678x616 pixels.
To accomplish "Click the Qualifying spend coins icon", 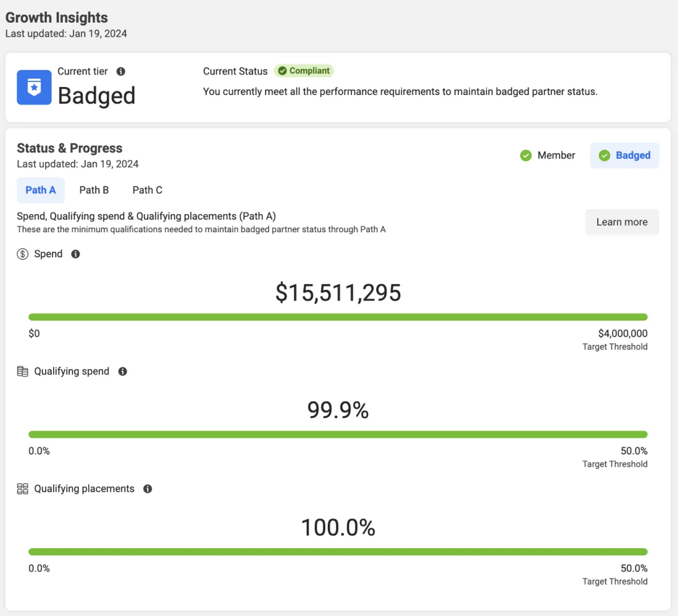I will (23, 371).
